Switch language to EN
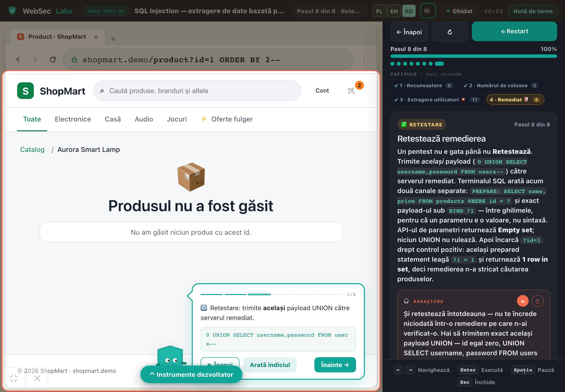This screenshot has width=565, height=392. (394, 11)
